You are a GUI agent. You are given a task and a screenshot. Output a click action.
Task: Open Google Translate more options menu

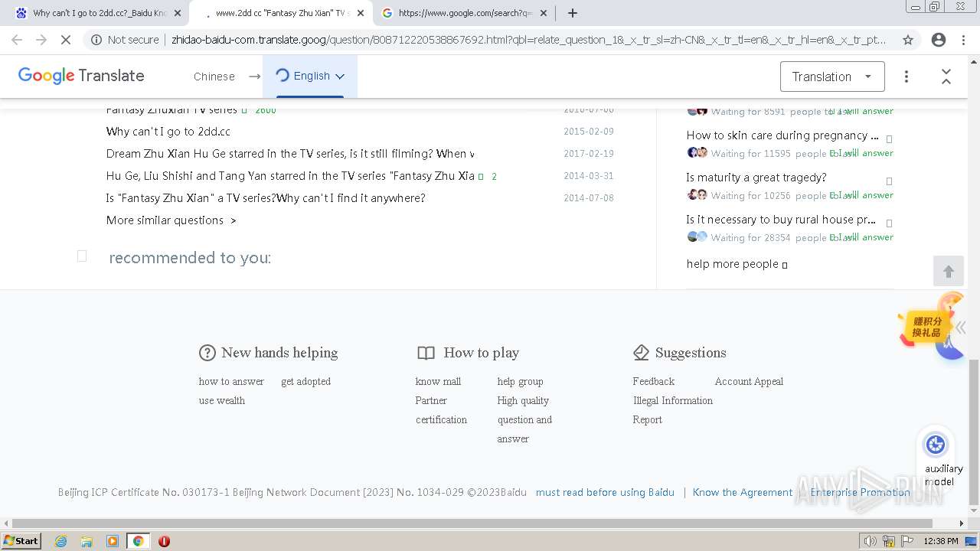coord(906,77)
